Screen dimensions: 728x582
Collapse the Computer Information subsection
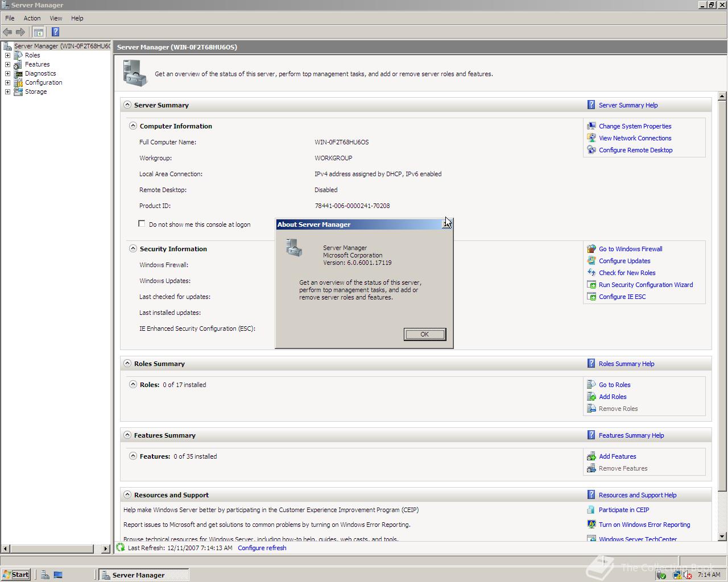pyautogui.click(x=133, y=126)
